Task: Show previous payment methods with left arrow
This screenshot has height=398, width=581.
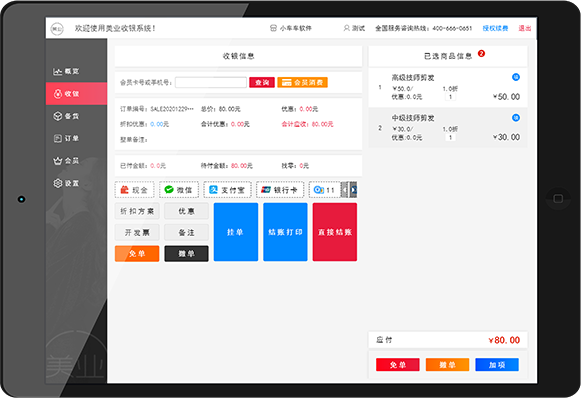Action: pos(345,190)
